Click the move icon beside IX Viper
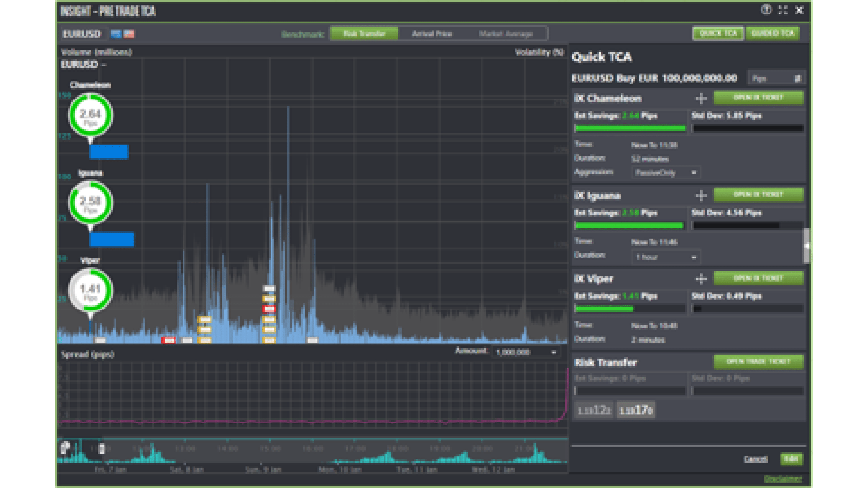The width and height of the screenshot is (868, 488). (701, 279)
